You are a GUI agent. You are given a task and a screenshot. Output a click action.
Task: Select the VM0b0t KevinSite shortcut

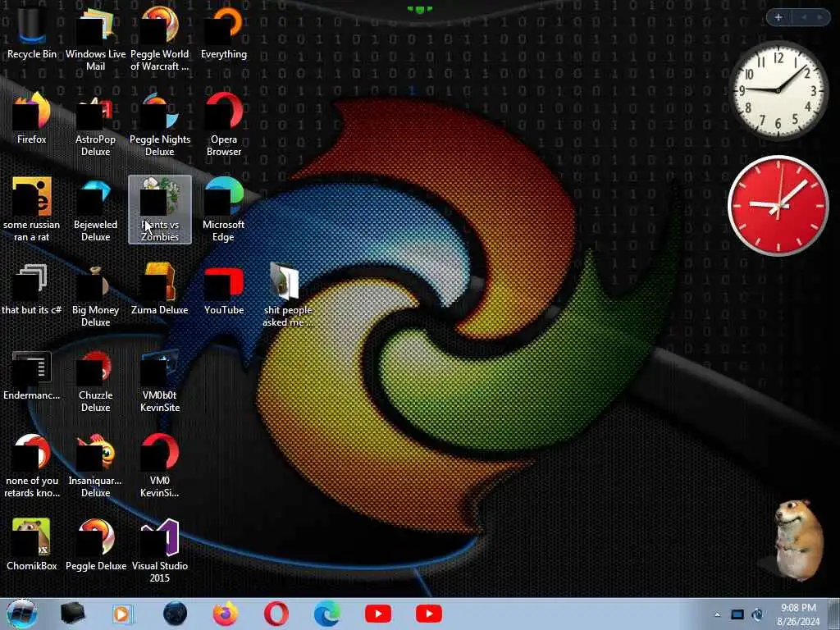point(160,381)
